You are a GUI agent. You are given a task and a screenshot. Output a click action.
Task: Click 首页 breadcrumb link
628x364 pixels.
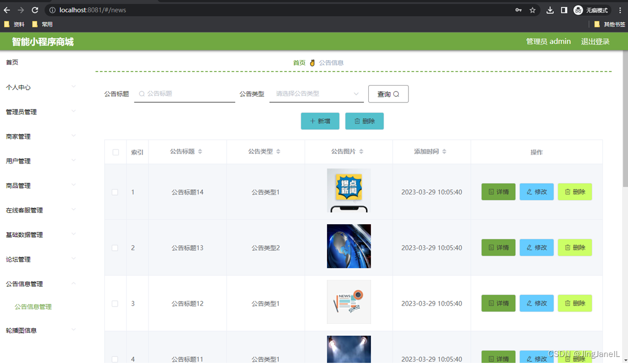point(299,63)
